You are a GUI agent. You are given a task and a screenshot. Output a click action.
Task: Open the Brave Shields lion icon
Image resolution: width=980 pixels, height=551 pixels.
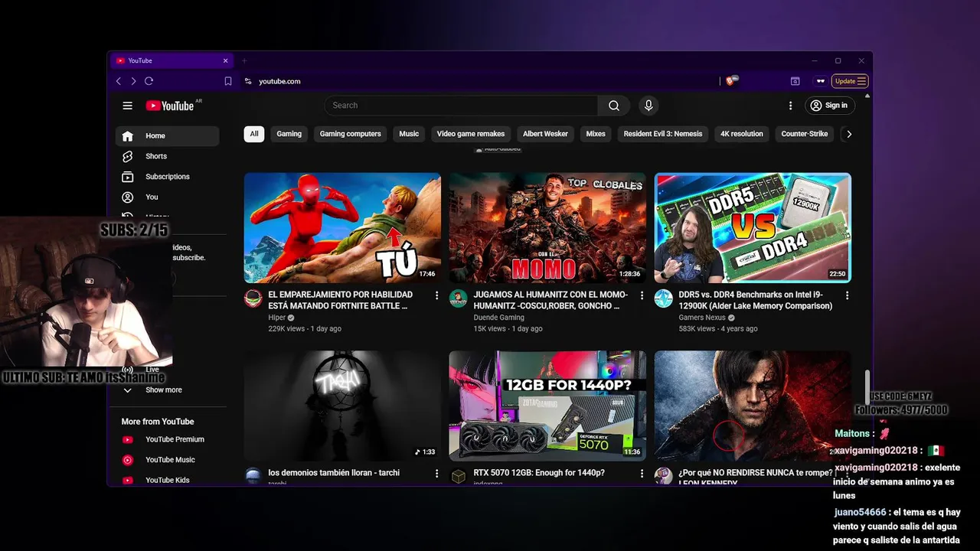[x=730, y=80]
